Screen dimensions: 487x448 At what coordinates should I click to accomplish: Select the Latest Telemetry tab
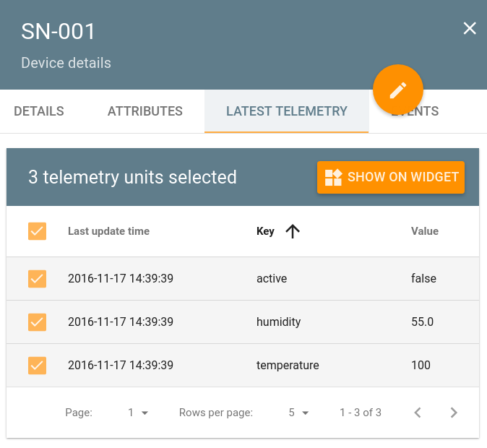287,111
